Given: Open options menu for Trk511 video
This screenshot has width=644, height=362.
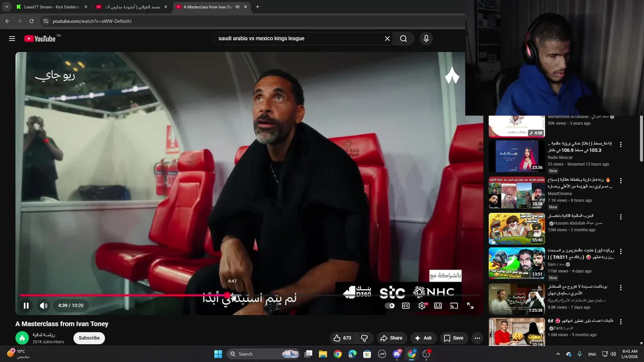Looking at the screenshot, I should tap(620, 251).
